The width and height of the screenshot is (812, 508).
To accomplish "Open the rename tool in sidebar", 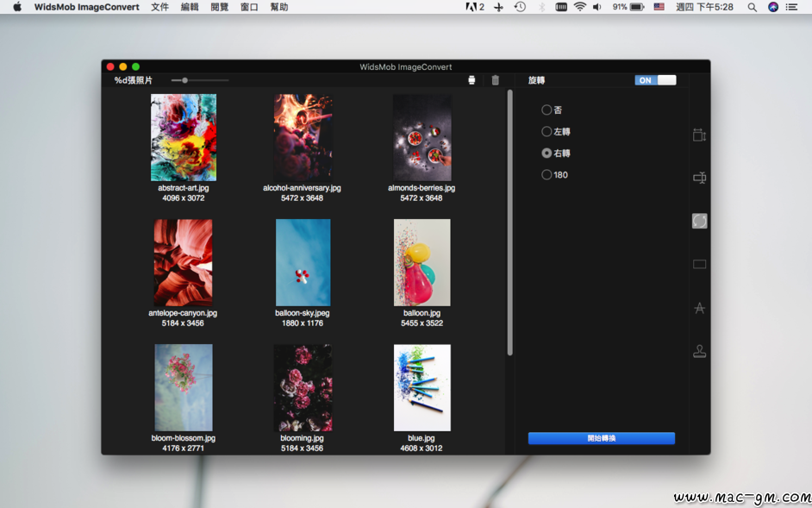I will (700, 178).
